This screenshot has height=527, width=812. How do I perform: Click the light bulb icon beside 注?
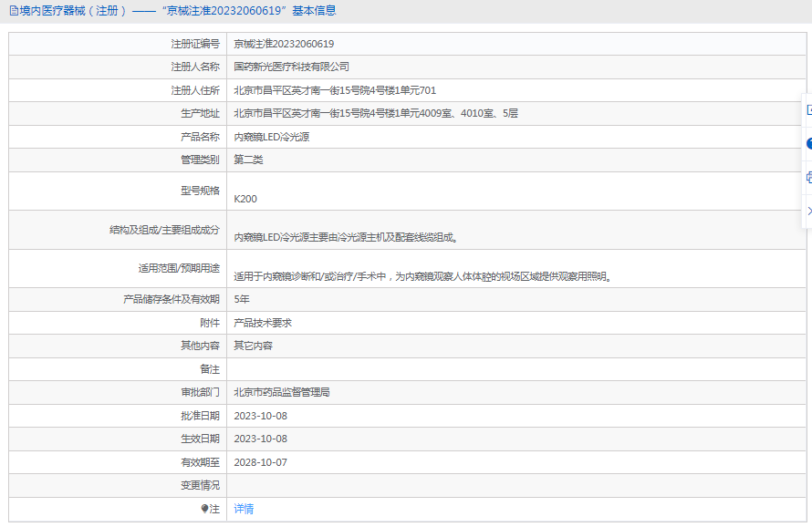pyautogui.click(x=204, y=509)
